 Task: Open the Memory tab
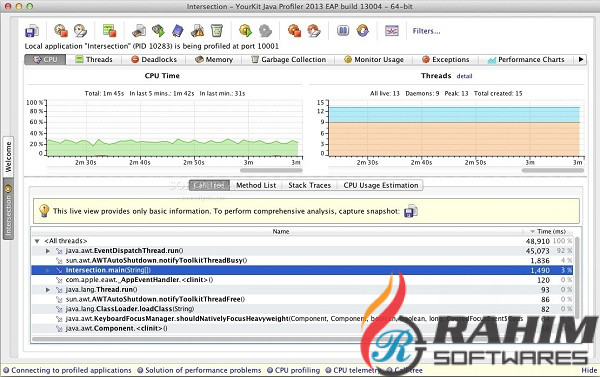coord(214,60)
